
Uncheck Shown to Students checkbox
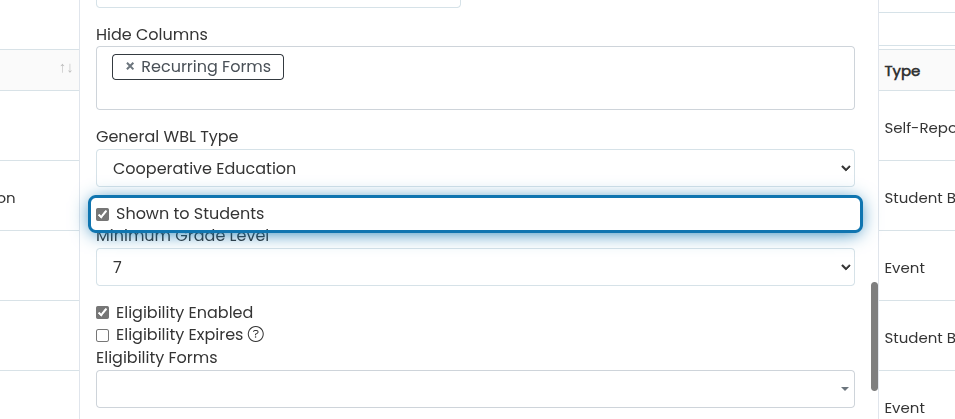coord(102,214)
